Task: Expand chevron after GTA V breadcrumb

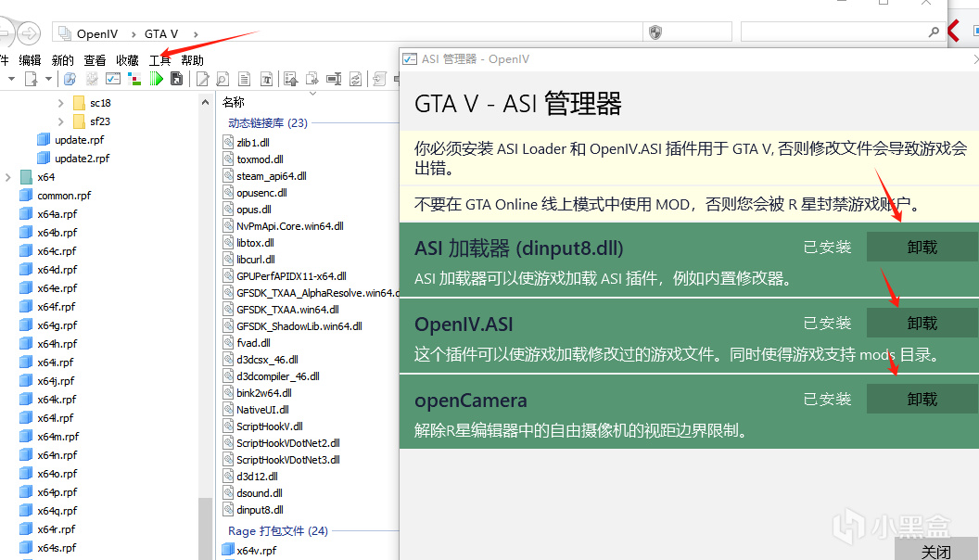Action: (196, 34)
